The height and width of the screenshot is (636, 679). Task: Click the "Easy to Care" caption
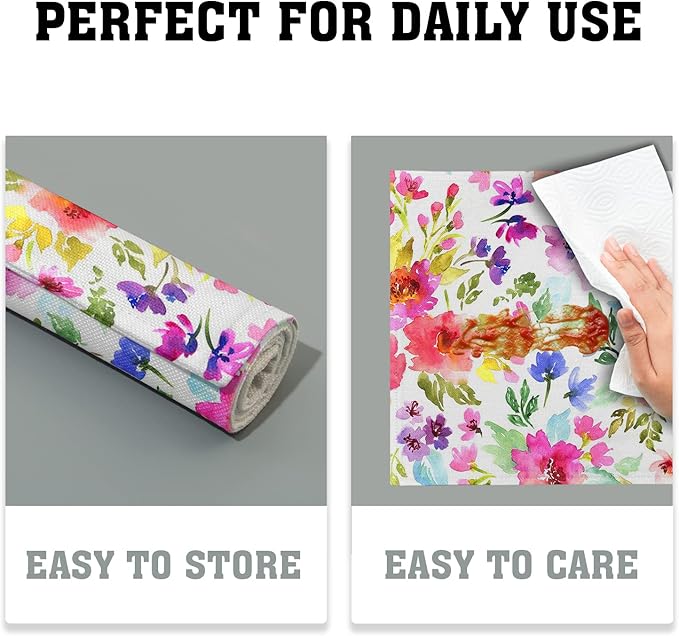coord(511,564)
